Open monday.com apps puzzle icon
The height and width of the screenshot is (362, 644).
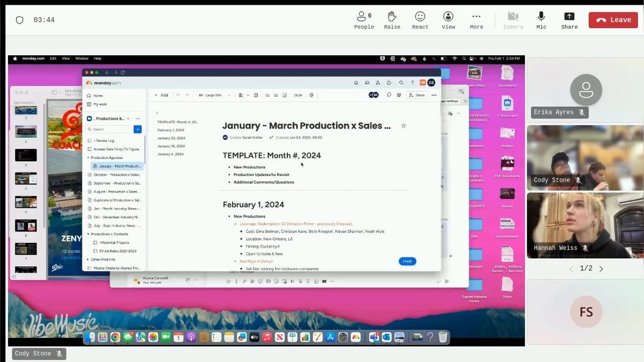pyautogui.click(x=390, y=83)
